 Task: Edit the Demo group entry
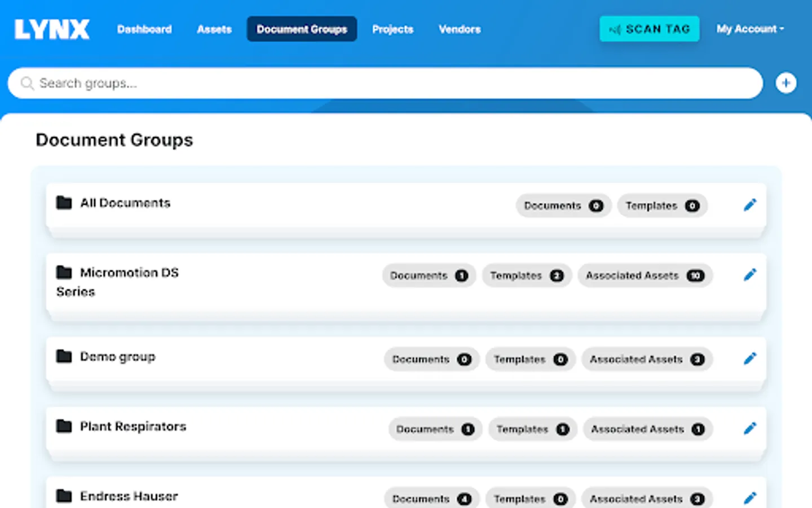click(750, 358)
